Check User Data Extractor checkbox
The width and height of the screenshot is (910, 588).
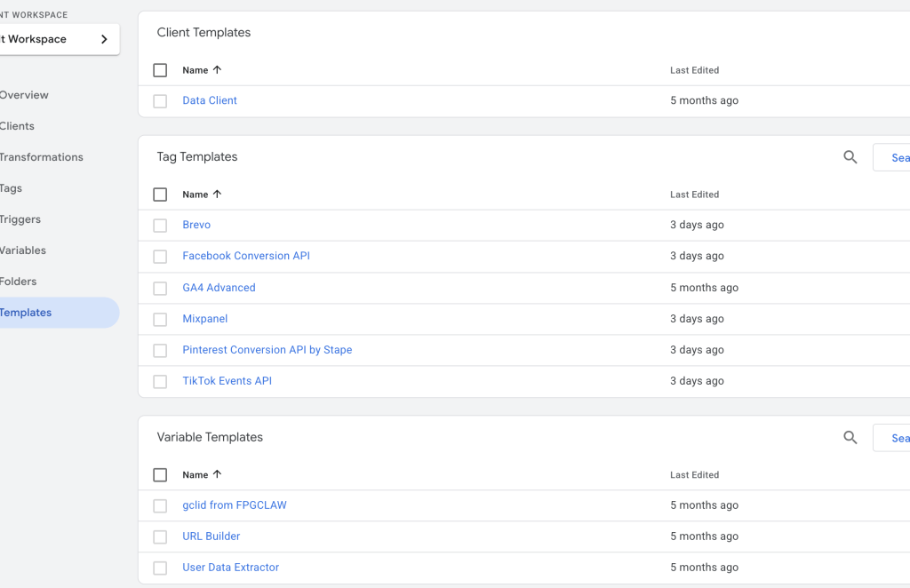[x=160, y=568]
